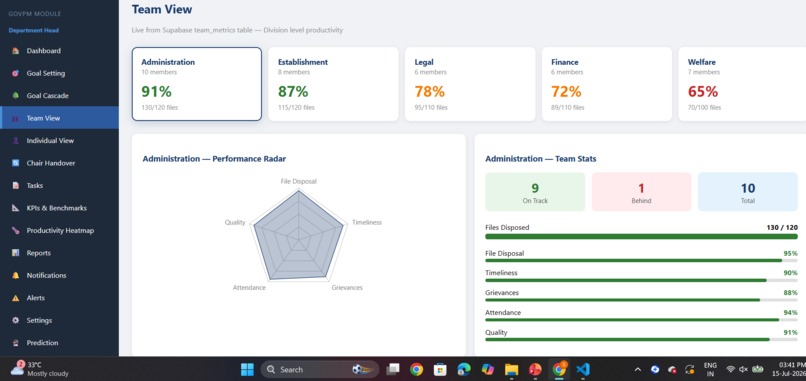Click the Dashboard house icon in sidebar
The width and height of the screenshot is (806, 381).
[15, 51]
